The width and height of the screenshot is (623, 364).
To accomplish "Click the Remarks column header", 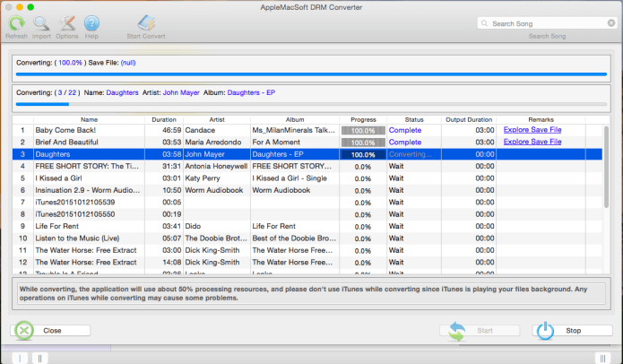I will click(x=541, y=119).
